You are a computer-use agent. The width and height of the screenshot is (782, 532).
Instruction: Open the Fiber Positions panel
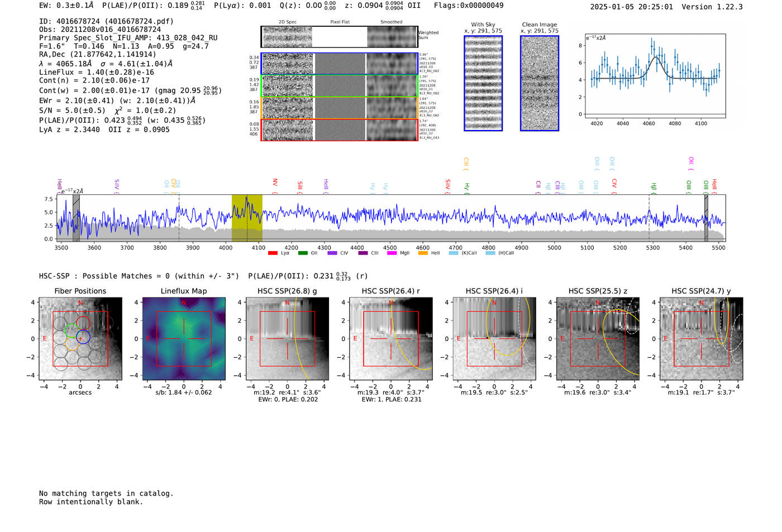tap(80, 338)
